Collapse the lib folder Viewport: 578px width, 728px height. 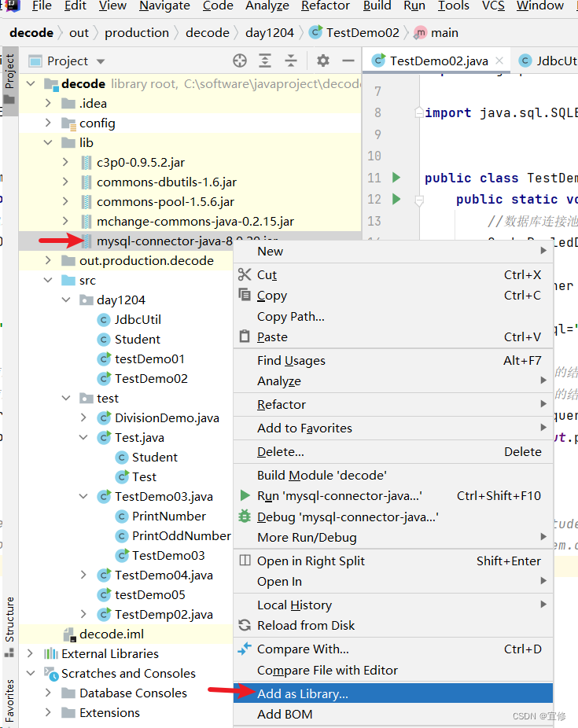(47, 142)
